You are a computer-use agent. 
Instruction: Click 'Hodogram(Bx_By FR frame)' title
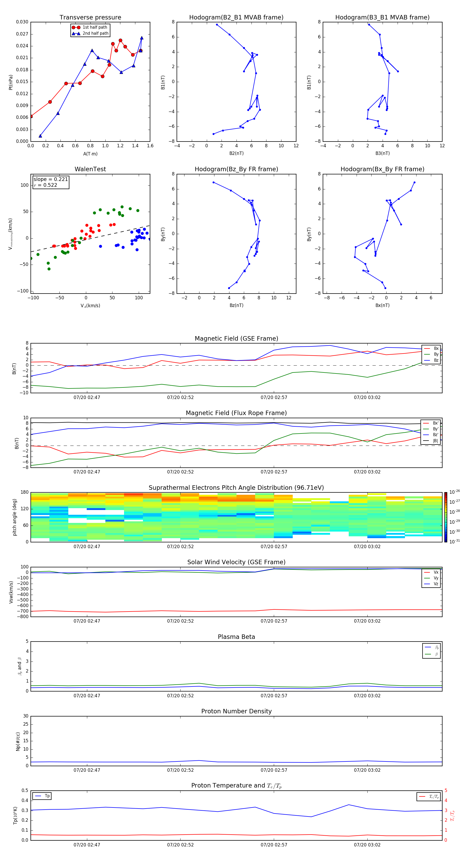coord(382,169)
